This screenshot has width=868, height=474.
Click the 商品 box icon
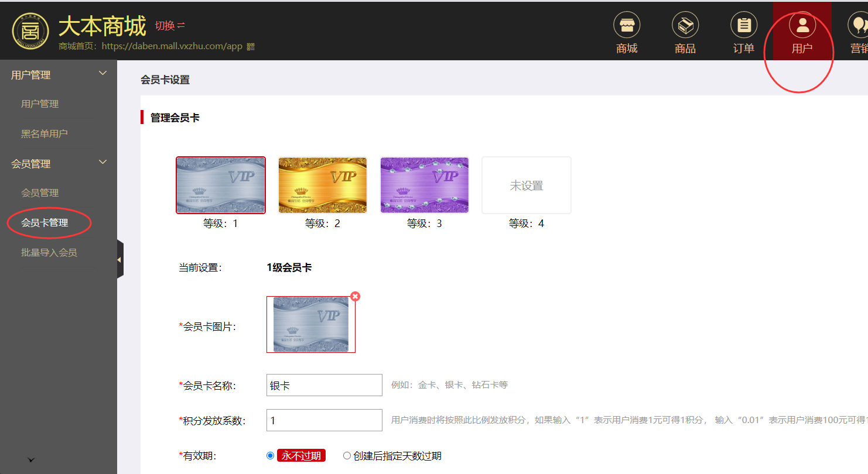[685, 26]
